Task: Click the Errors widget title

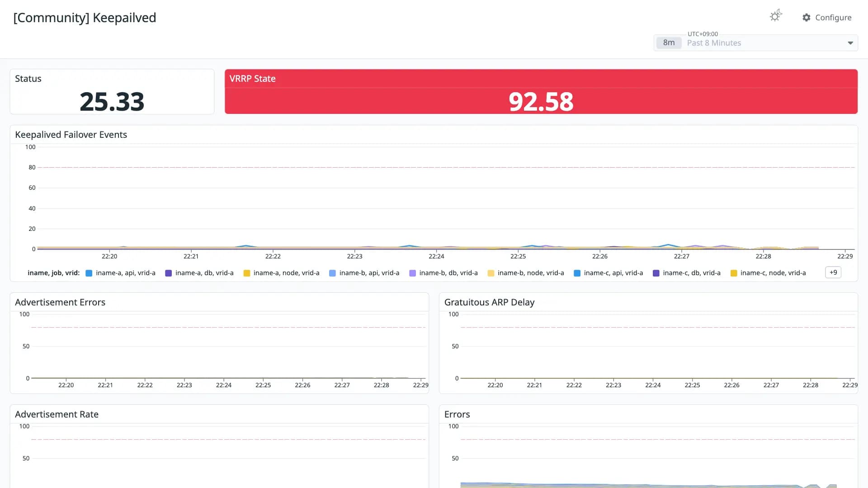Action: coord(457,414)
